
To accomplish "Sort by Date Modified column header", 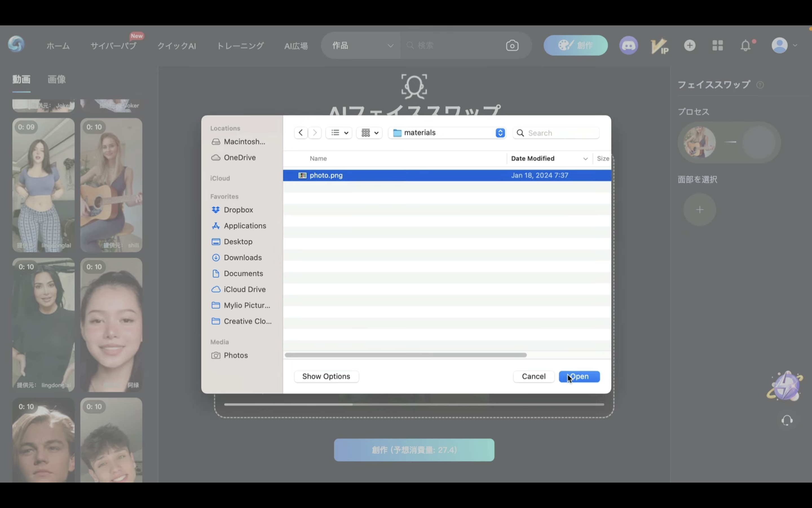I will click(549, 159).
